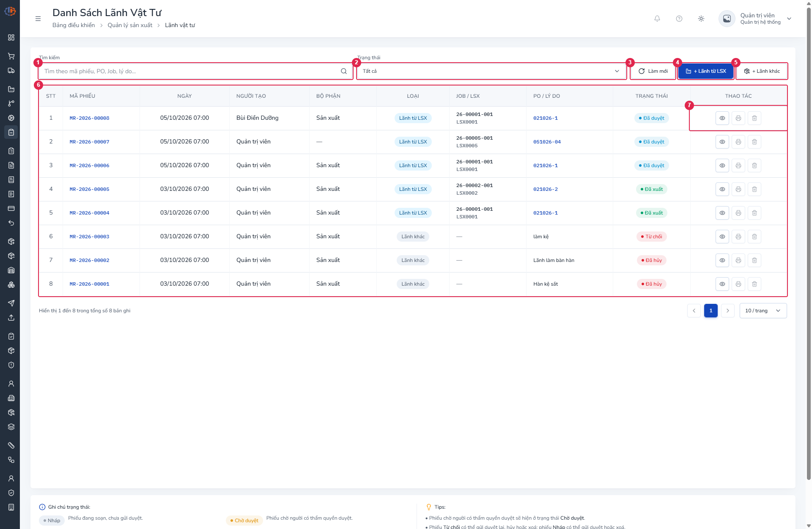The height and width of the screenshot is (529, 812).
Task: Create new Lãnh từ LSX request
Action: coord(705,71)
